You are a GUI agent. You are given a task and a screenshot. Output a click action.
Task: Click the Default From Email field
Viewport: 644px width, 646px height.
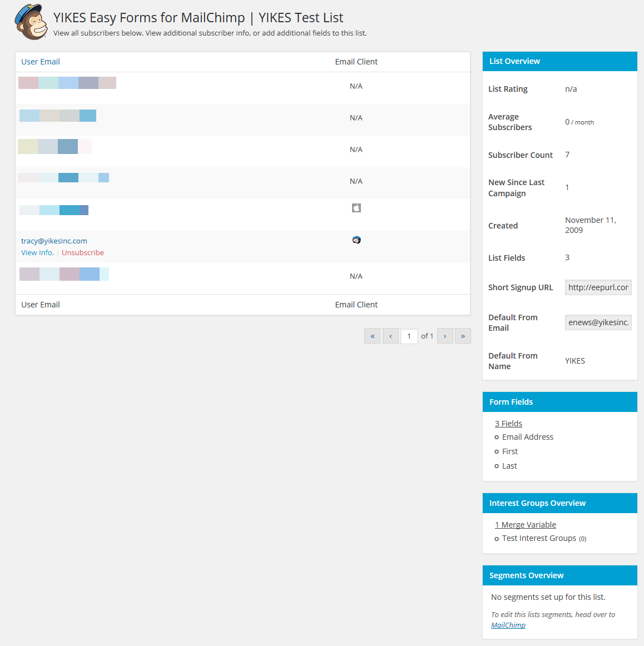[x=598, y=322]
